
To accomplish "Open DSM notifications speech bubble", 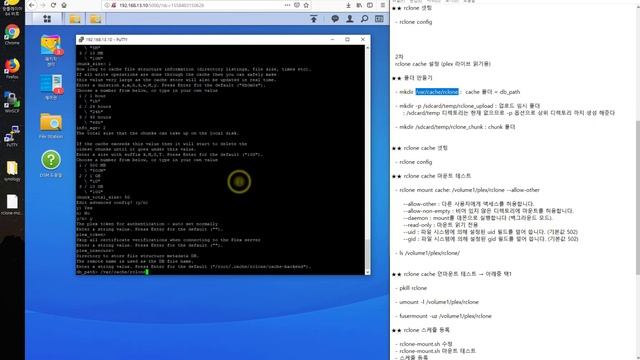I will tap(335, 19).
